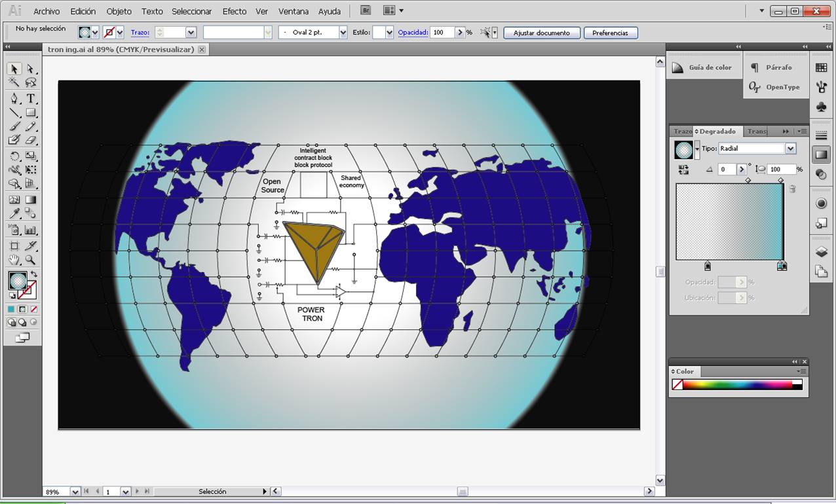Choose the Artboard tool

[x=14, y=246]
